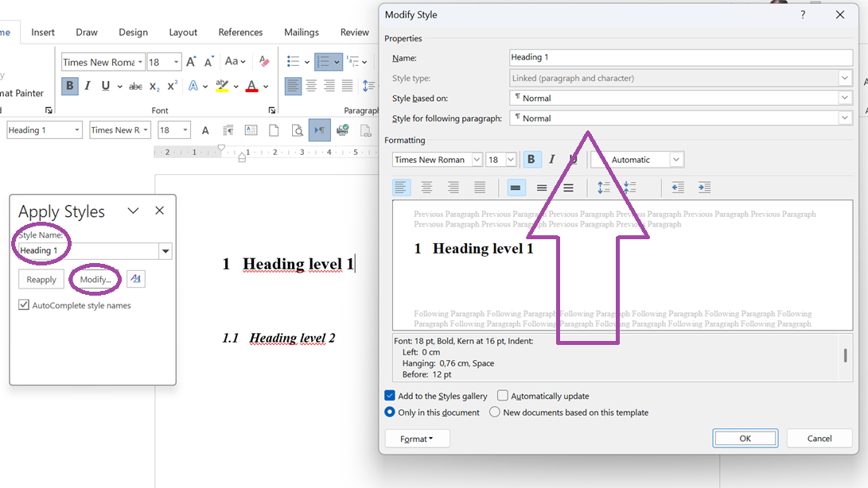Click the multilevel list icon
The width and height of the screenshot is (868, 488).
tap(352, 61)
